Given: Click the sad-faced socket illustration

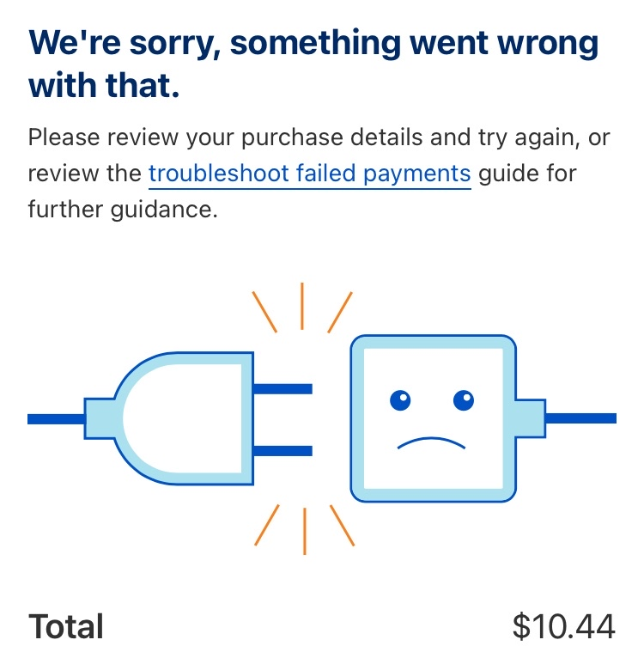Looking at the screenshot, I should tap(433, 418).
